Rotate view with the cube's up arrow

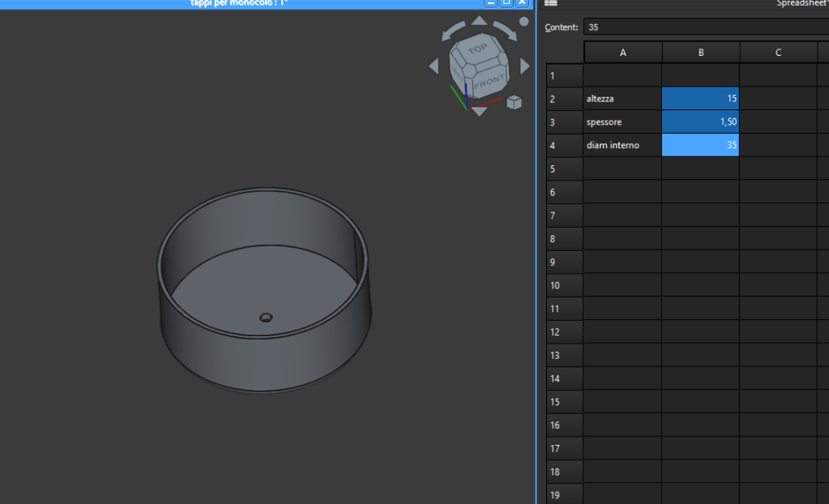(479, 20)
